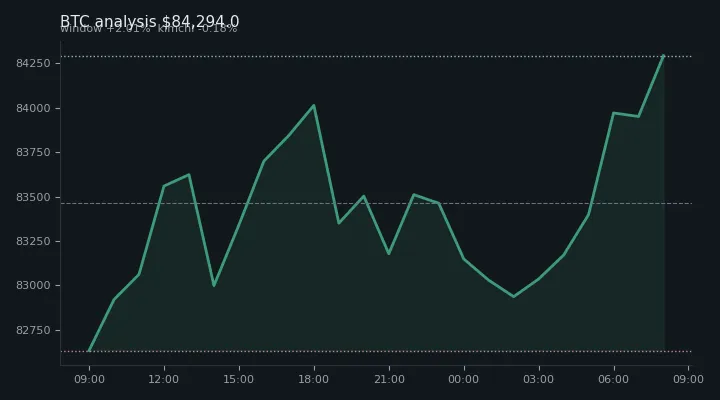Click the "18:00" x-axis label
This screenshot has height=400, width=720.
pos(314,379)
